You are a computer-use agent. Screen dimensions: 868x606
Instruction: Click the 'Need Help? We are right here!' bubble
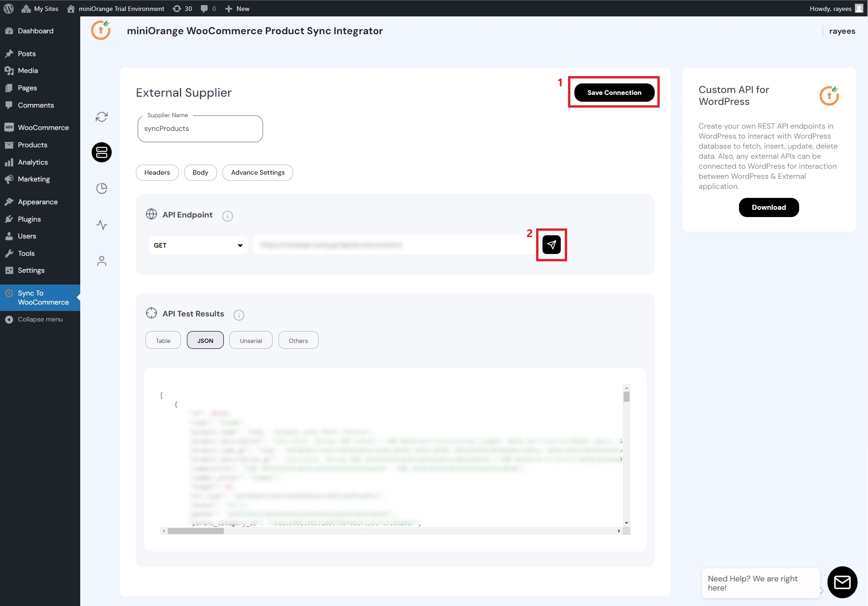[760, 583]
